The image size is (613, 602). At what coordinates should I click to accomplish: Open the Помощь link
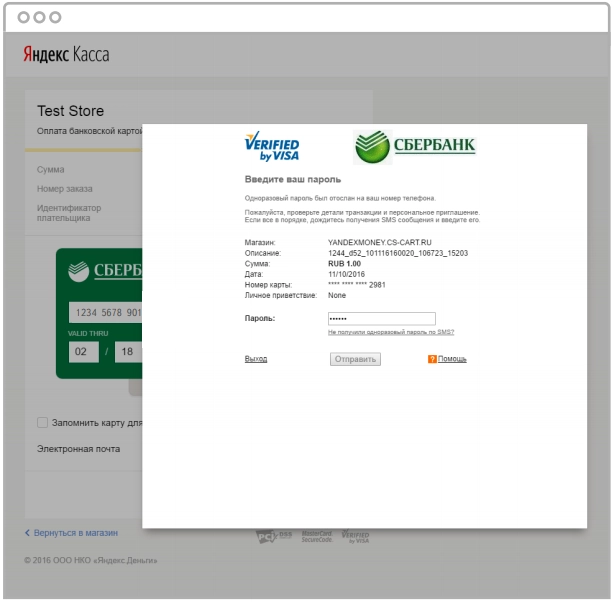(452, 359)
